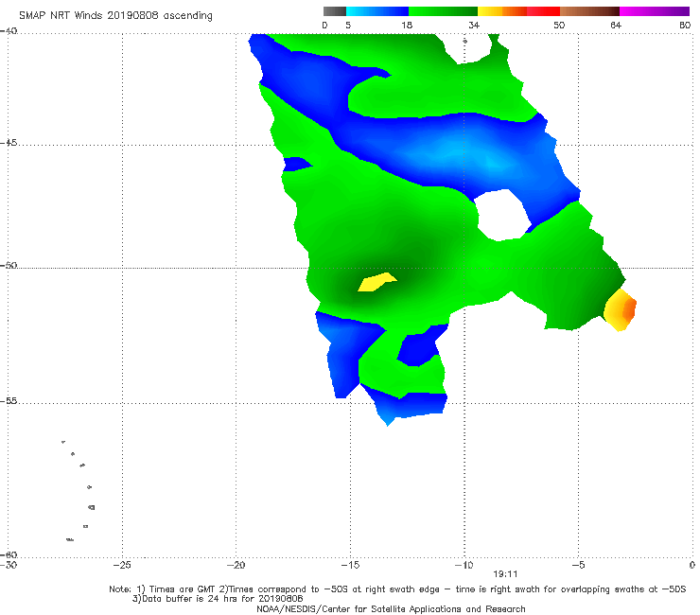The width and height of the screenshot is (700, 615).
Task: Click the note '3)Data buffer is 24 hrs'
Action: point(218,599)
